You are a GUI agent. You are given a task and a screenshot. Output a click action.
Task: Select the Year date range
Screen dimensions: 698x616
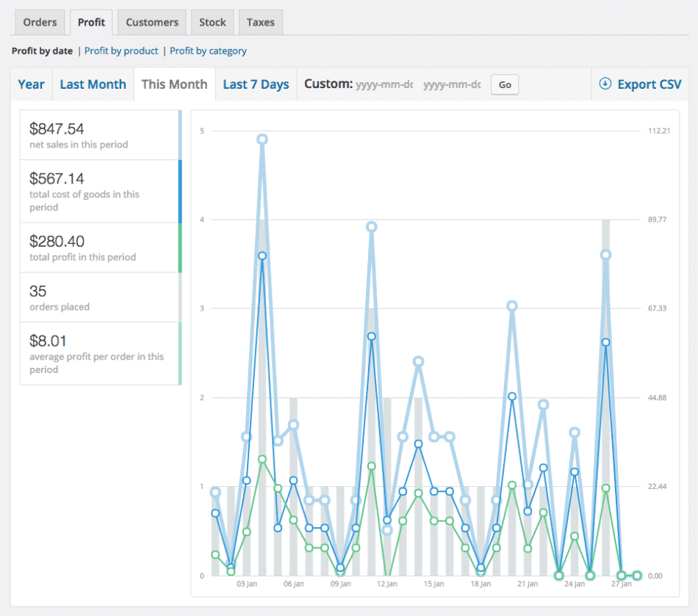tap(31, 84)
